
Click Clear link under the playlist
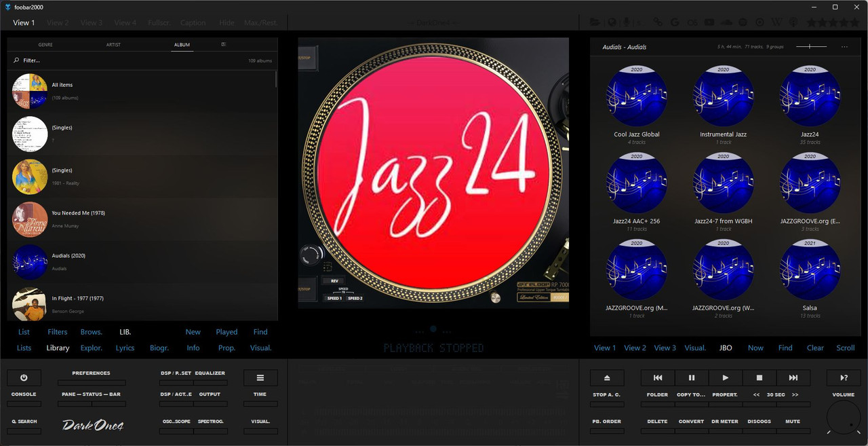pos(815,348)
